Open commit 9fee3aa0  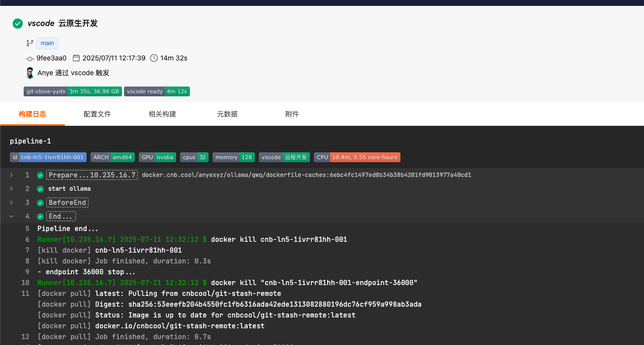tap(51, 58)
